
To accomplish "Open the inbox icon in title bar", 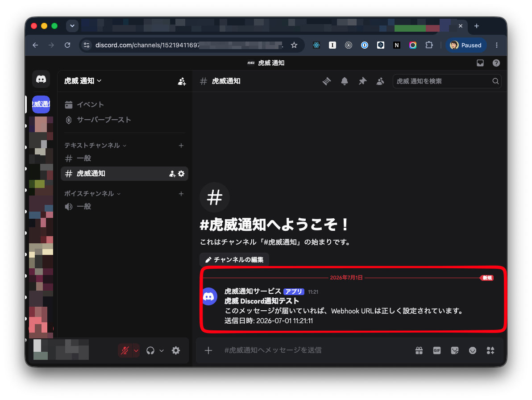I will tap(480, 63).
